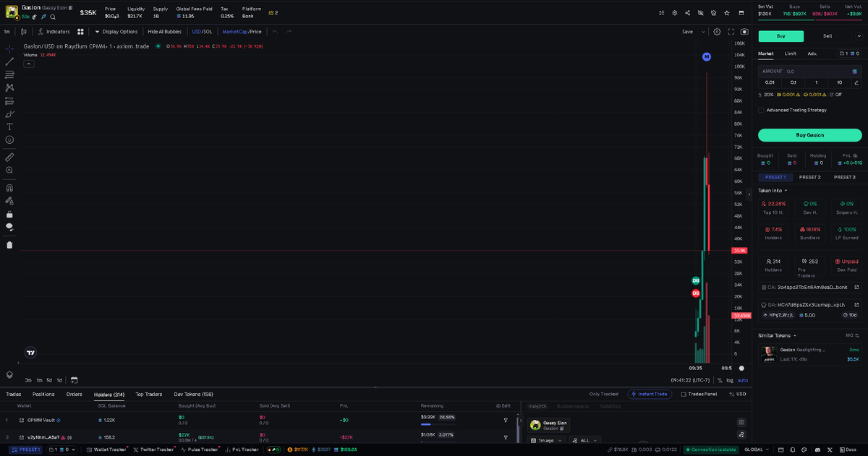Viewport: 868px width, 456px height.
Task: Toggle Only Tracked filter
Action: point(604,395)
